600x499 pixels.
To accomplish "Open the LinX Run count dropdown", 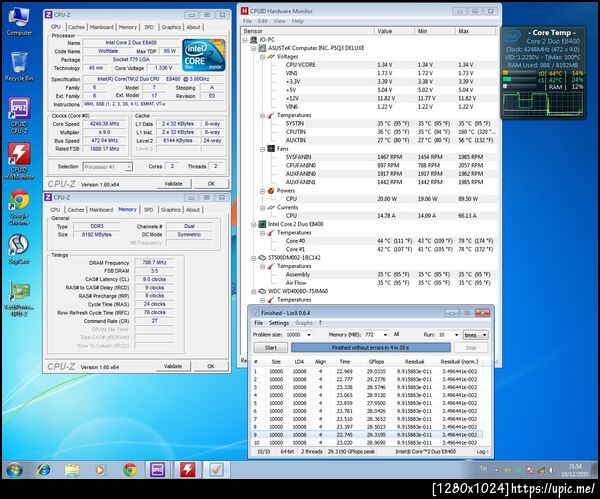I will pyautogui.click(x=457, y=335).
